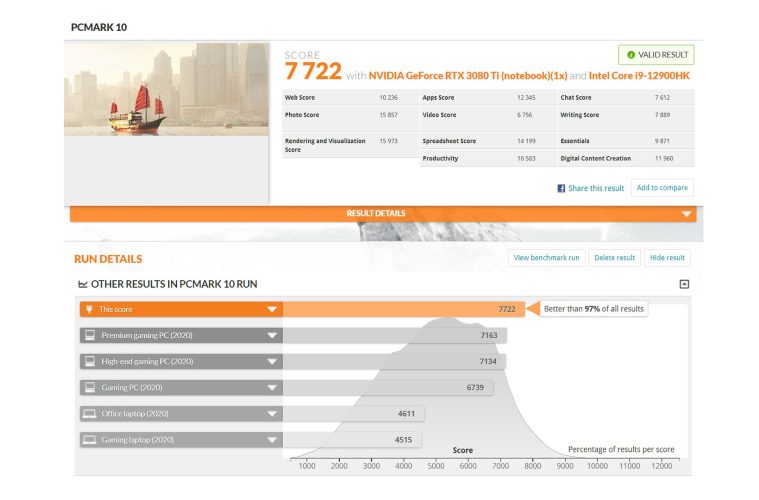Open the High-end gaming PC (2020) dropdown arrow
Image resolution: width=759 pixels, height=500 pixels.
pos(272,362)
